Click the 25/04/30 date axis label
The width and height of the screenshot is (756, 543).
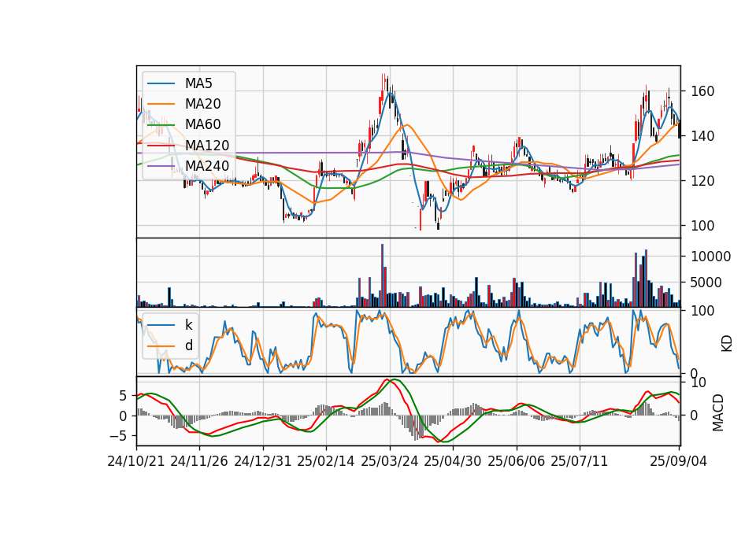click(x=452, y=461)
